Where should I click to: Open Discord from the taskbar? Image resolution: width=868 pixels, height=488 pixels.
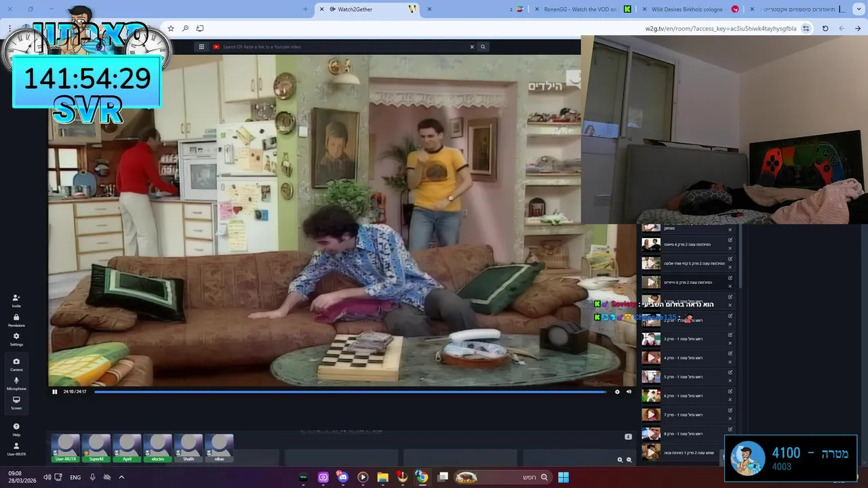(342, 477)
